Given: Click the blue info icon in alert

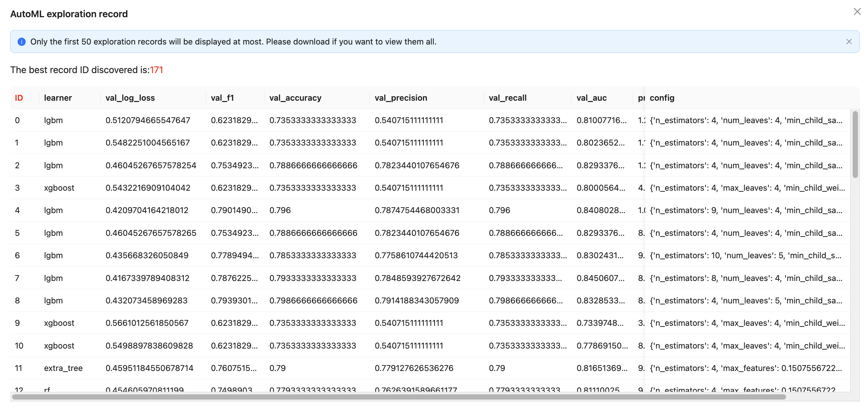Looking at the screenshot, I should click(21, 42).
